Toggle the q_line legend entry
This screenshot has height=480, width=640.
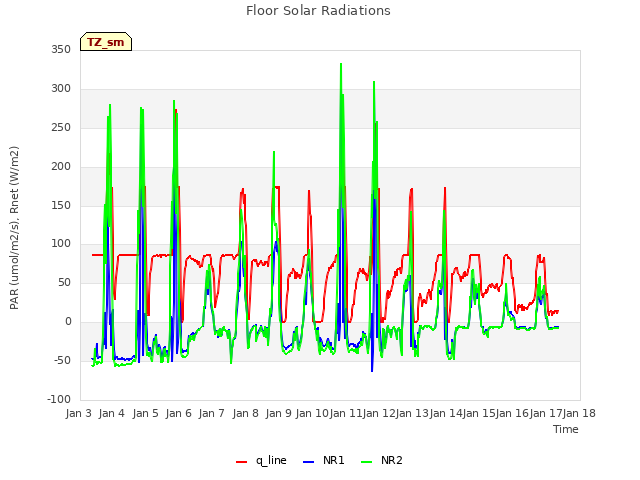pyautogui.click(x=261, y=460)
